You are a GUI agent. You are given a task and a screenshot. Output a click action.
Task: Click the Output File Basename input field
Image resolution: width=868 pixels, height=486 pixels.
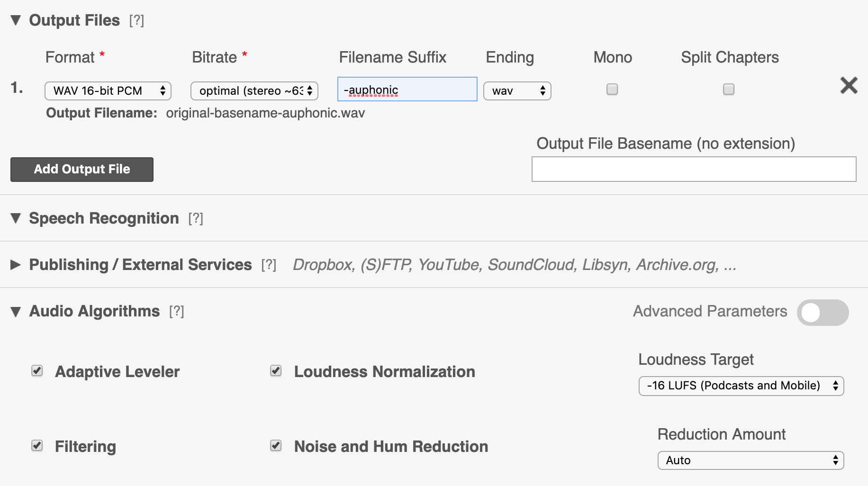[694, 169]
